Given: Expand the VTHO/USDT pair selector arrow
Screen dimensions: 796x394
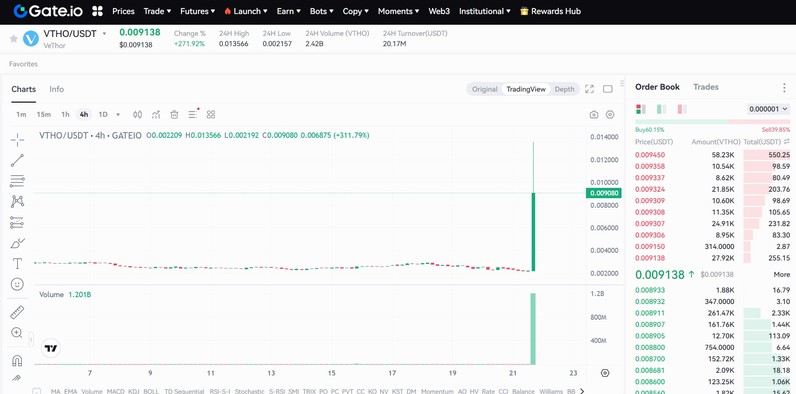Looking at the screenshot, I should pos(105,34).
